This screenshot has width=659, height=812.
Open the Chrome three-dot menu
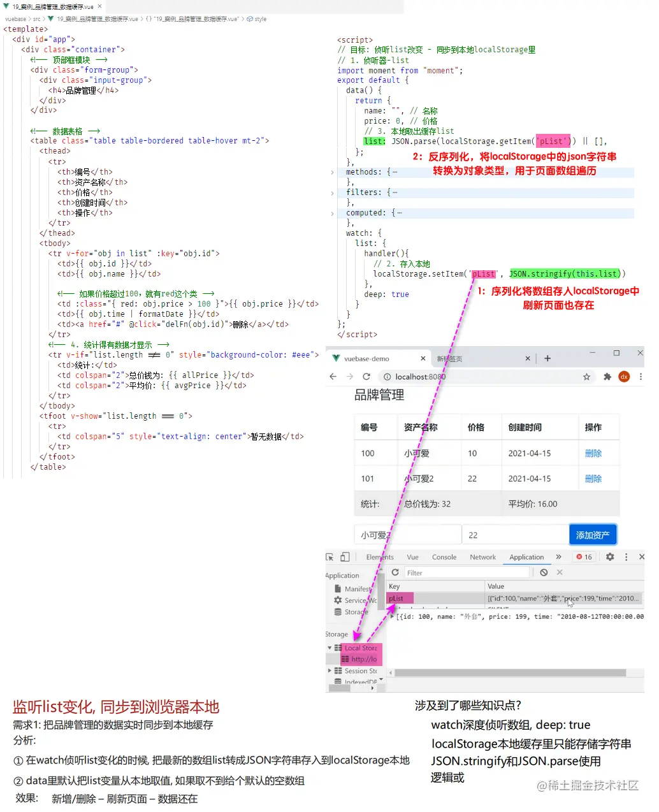[x=641, y=377]
